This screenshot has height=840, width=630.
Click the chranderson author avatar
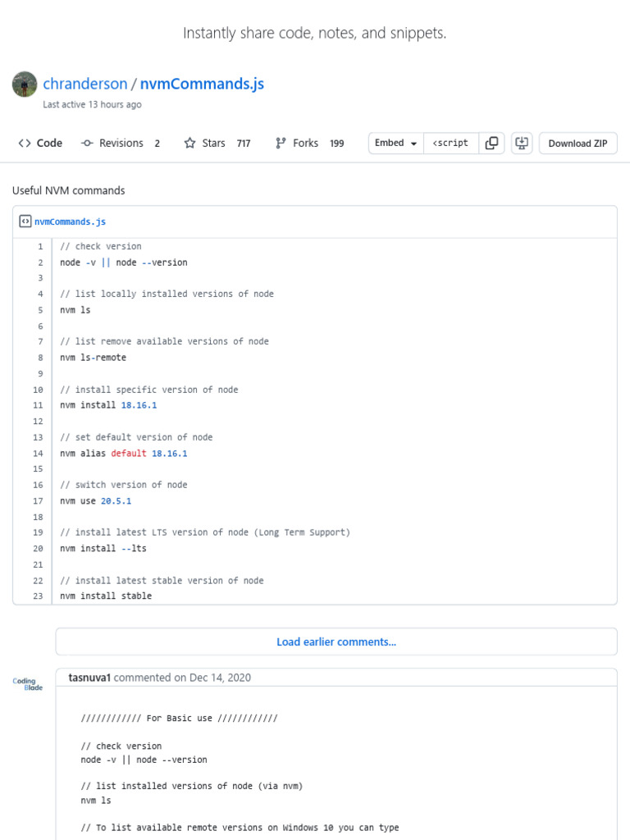(x=25, y=84)
